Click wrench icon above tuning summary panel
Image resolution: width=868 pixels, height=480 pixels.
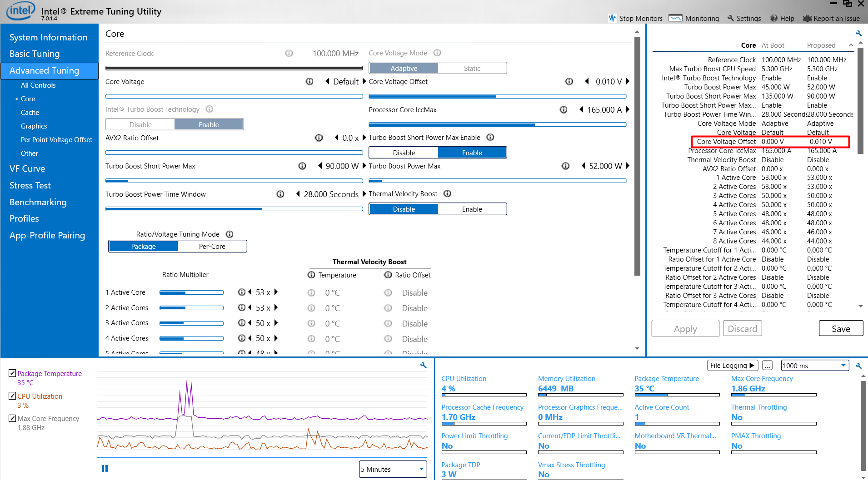pos(858,33)
